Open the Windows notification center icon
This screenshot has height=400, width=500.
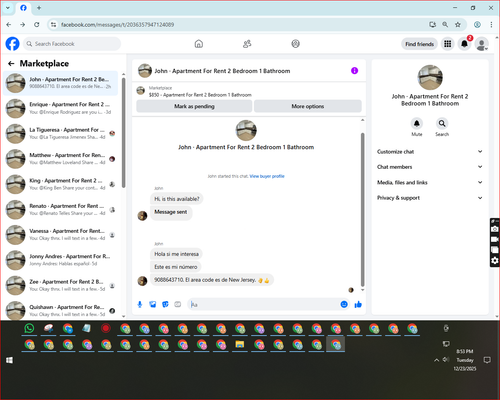coord(487,360)
